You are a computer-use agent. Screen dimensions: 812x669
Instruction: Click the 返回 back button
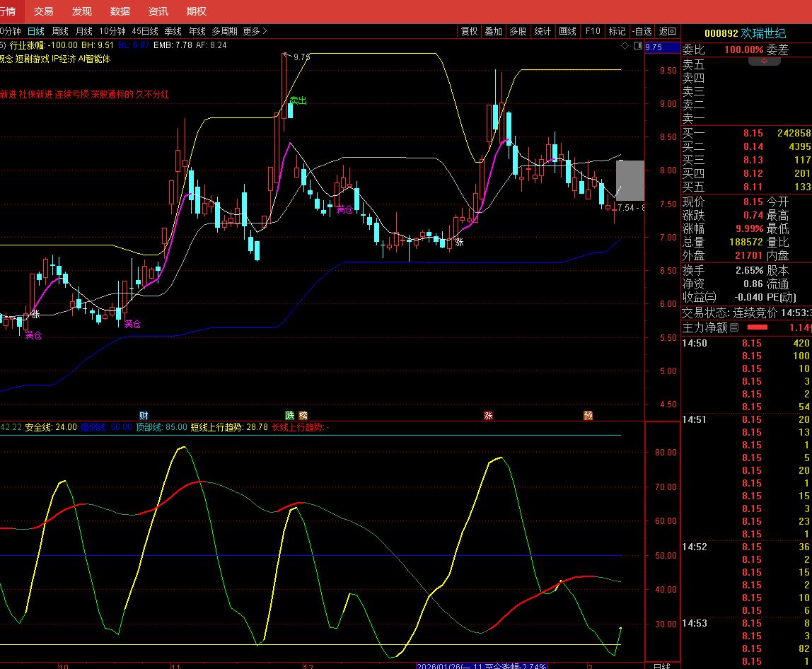coord(667,31)
